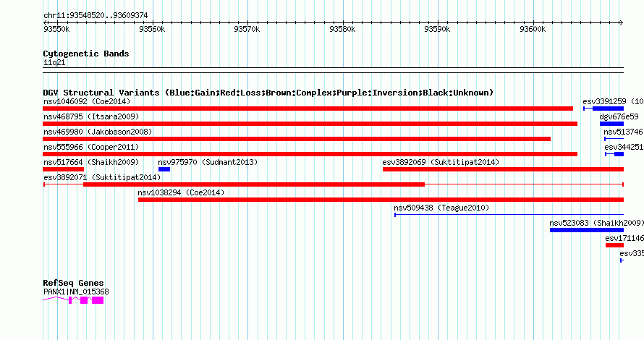The height and width of the screenshot is (340, 644).
Task: Click the nsv517664 (Shaikh2009) short red bar
Action: 63,169
